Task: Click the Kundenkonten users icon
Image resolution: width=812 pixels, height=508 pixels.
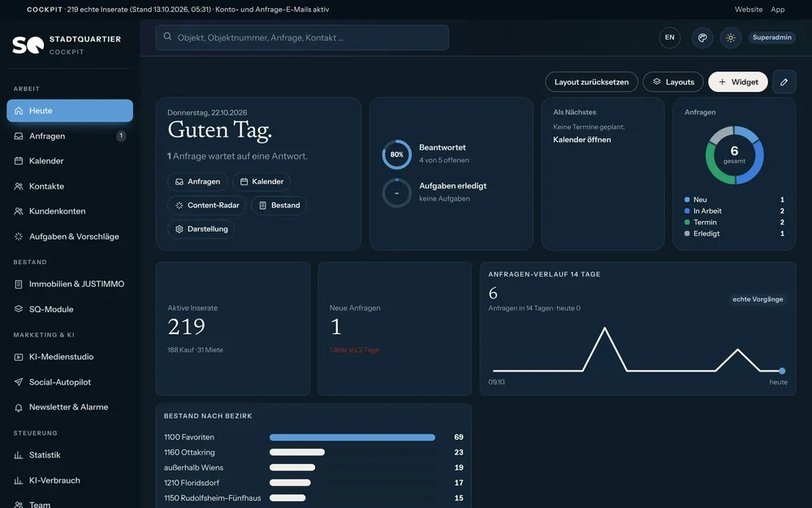Action: point(19,211)
